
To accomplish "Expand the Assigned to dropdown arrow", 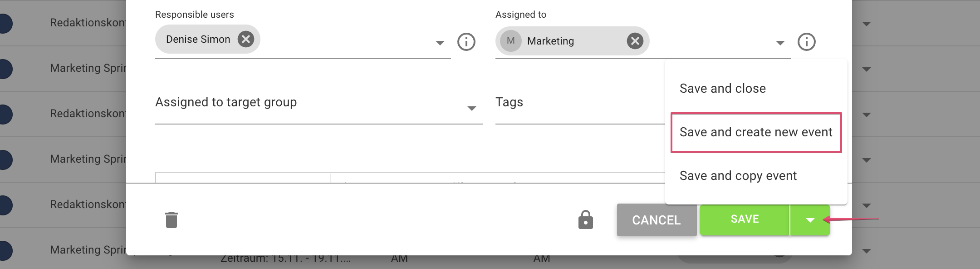I will (x=780, y=43).
